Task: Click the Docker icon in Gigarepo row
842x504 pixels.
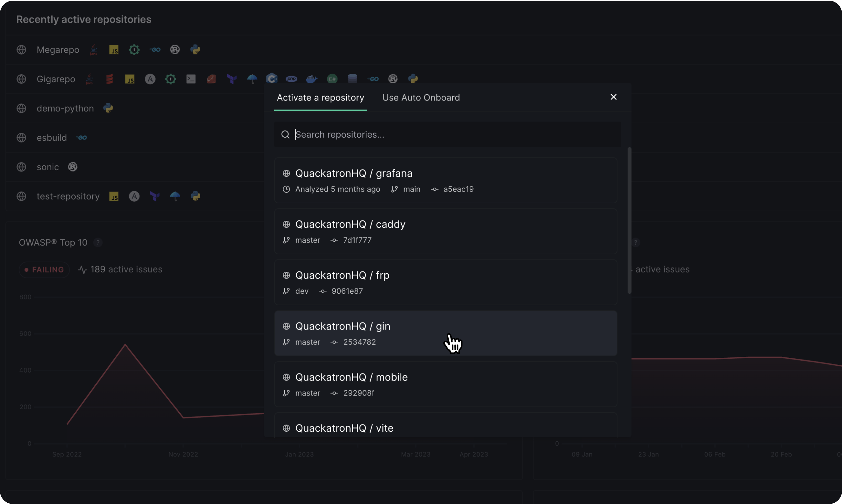Action: coord(311,79)
